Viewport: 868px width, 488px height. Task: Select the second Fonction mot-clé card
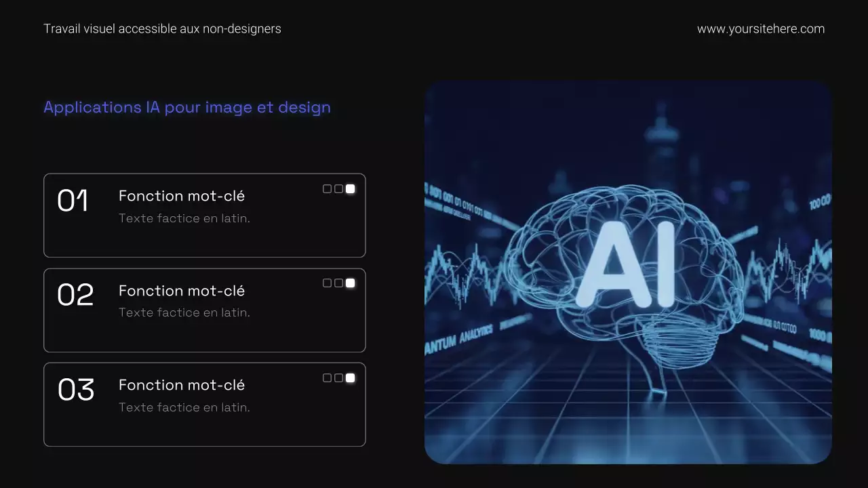click(x=204, y=310)
